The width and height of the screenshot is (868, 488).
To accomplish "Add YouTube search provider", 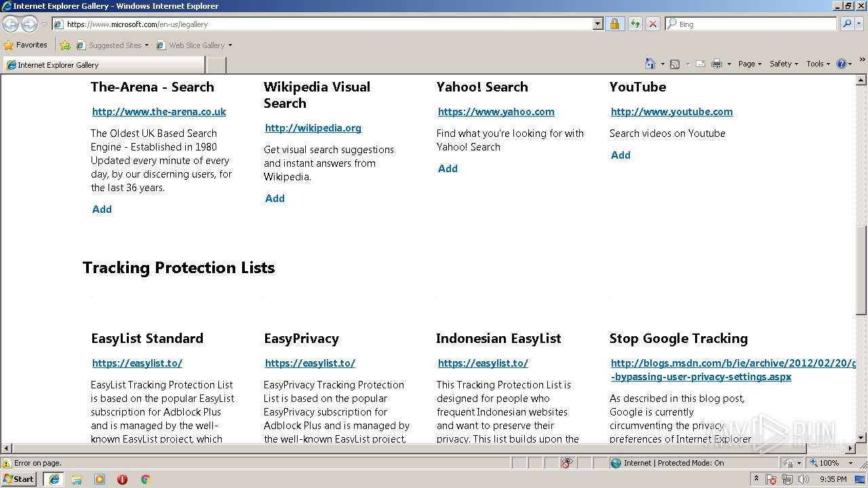I will 620,155.
